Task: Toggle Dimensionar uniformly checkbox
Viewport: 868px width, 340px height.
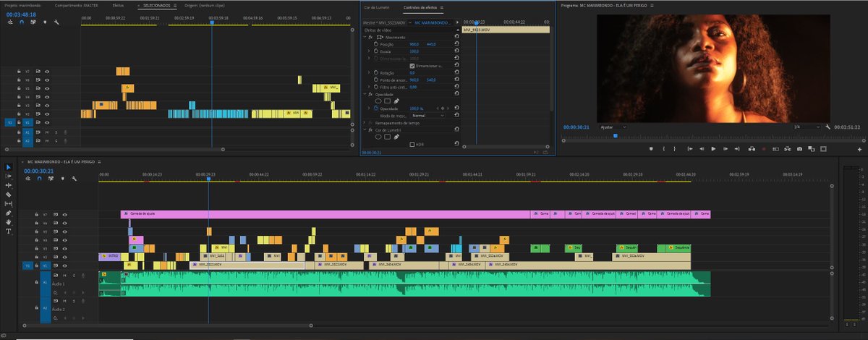Action: pos(412,66)
